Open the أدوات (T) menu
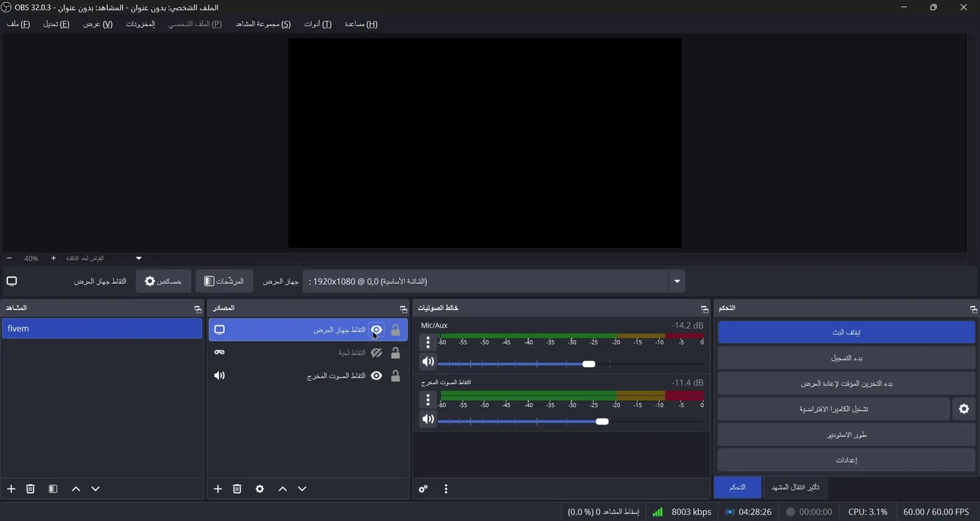 318,24
